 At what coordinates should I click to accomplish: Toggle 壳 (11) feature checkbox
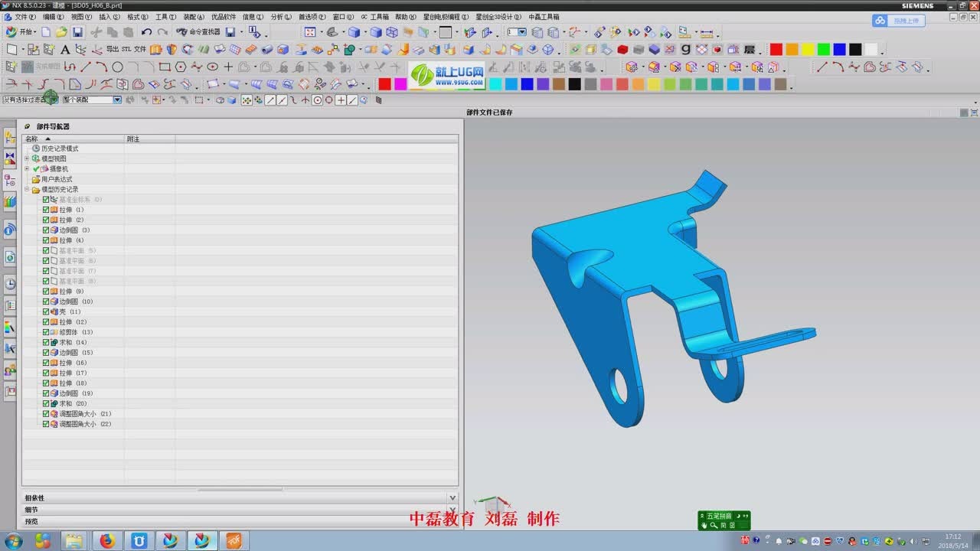pyautogui.click(x=46, y=311)
